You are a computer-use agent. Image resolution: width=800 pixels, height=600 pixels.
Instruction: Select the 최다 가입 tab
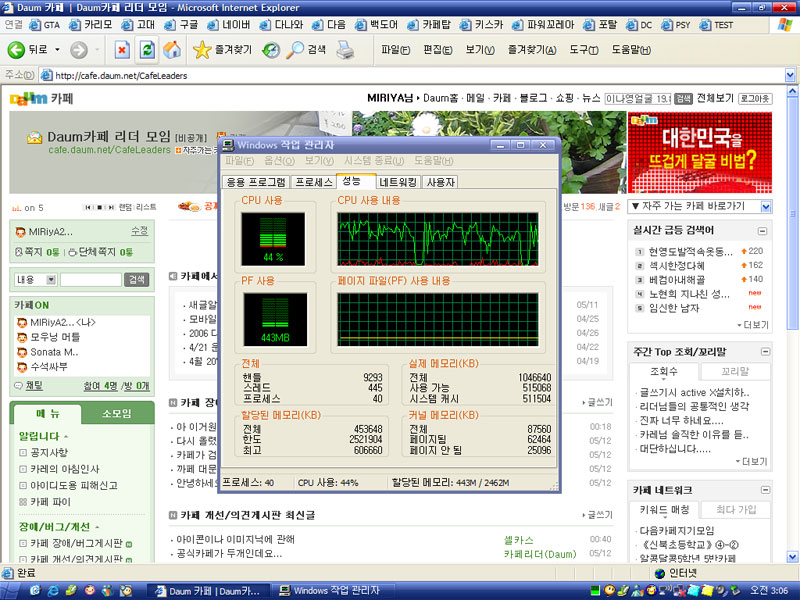(735, 509)
